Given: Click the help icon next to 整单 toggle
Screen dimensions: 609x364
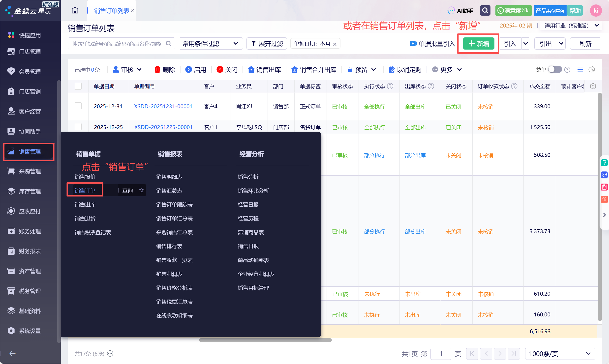Looking at the screenshot, I should click(567, 70).
